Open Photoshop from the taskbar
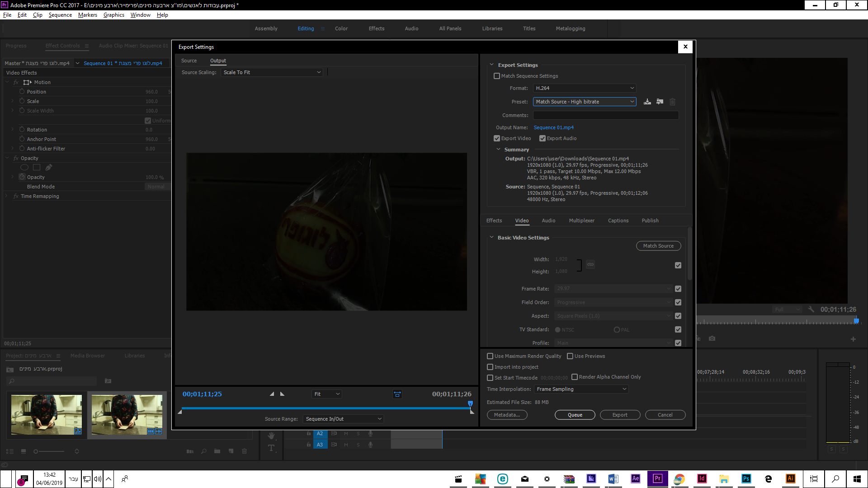 tap(746, 479)
